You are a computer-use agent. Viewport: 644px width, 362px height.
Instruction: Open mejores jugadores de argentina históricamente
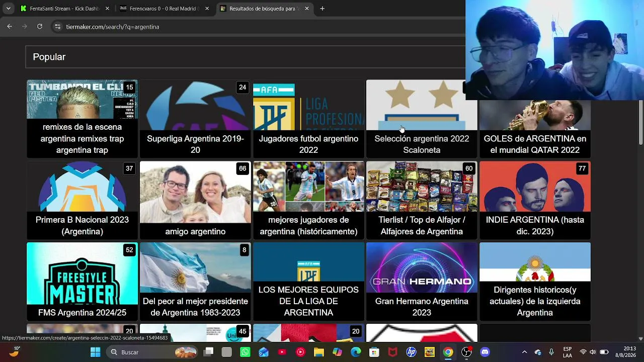tap(308, 200)
